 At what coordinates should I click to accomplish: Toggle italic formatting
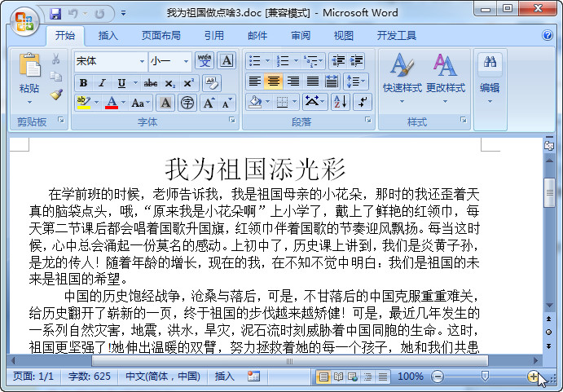coord(102,83)
